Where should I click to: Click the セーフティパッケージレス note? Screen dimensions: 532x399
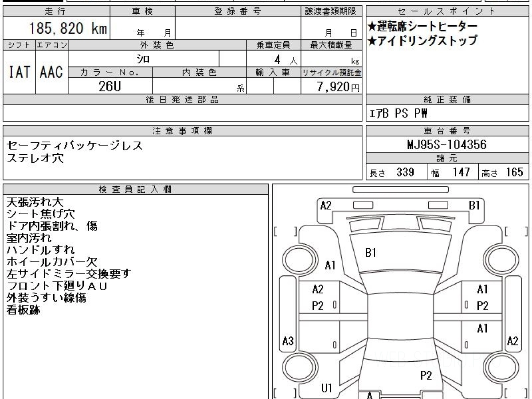tap(74, 146)
